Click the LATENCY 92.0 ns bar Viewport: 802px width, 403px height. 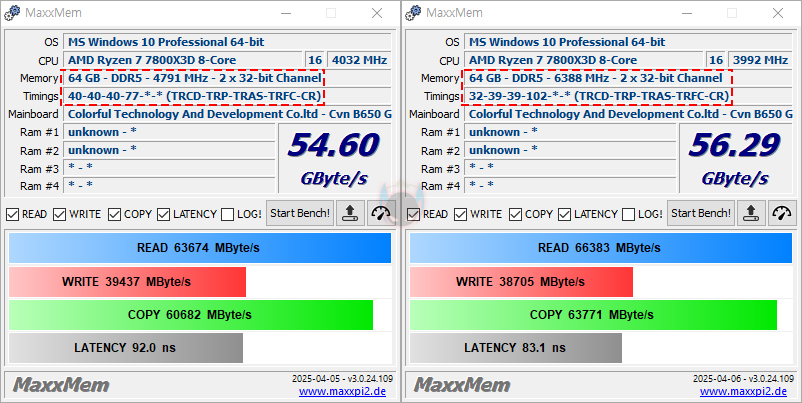click(x=126, y=348)
